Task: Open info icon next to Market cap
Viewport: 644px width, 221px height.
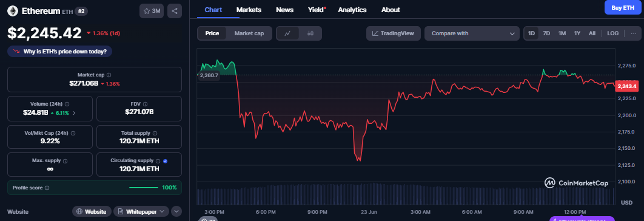Action: coord(109,75)
